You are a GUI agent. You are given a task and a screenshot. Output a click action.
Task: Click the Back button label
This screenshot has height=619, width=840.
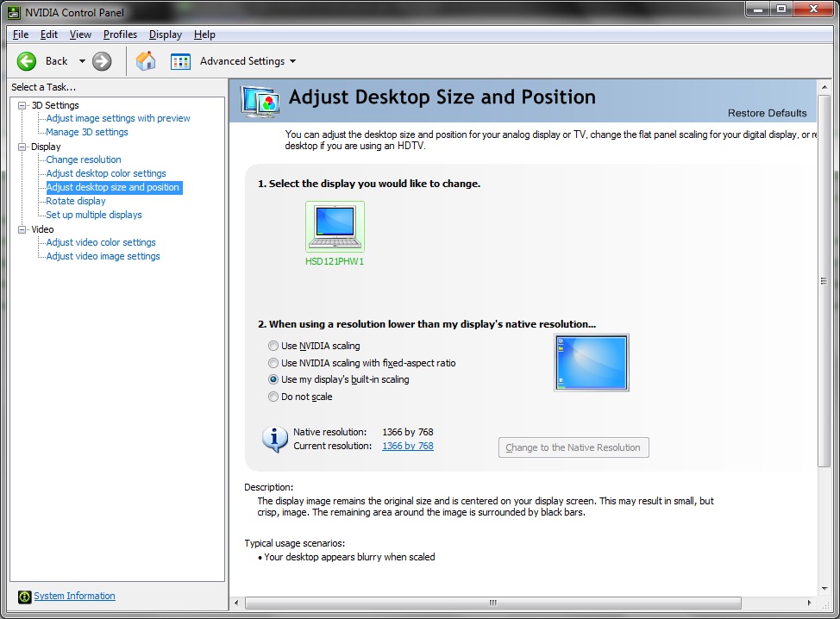(56, 61)
